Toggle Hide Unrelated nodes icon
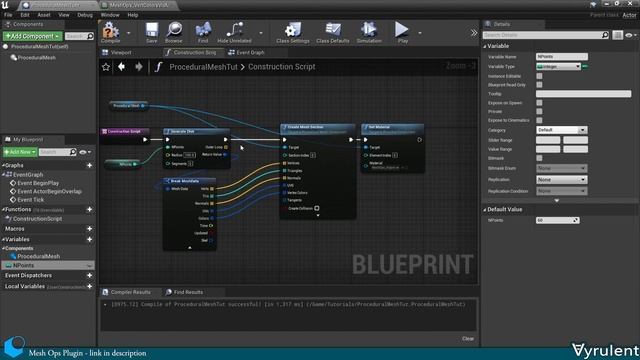The height and width of the screenshot is (360, 640). 234,32
